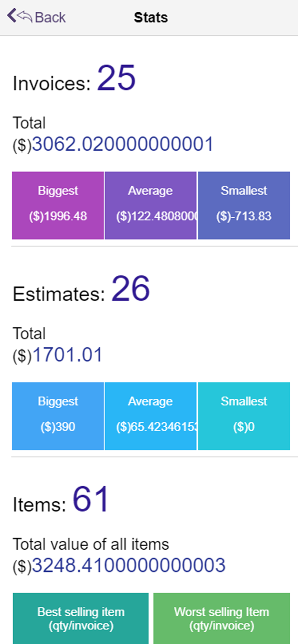Tap the Smallest estimate tile showing 0
The height and width of the screenshot is (644, 298).
click(x=244, y=416)
